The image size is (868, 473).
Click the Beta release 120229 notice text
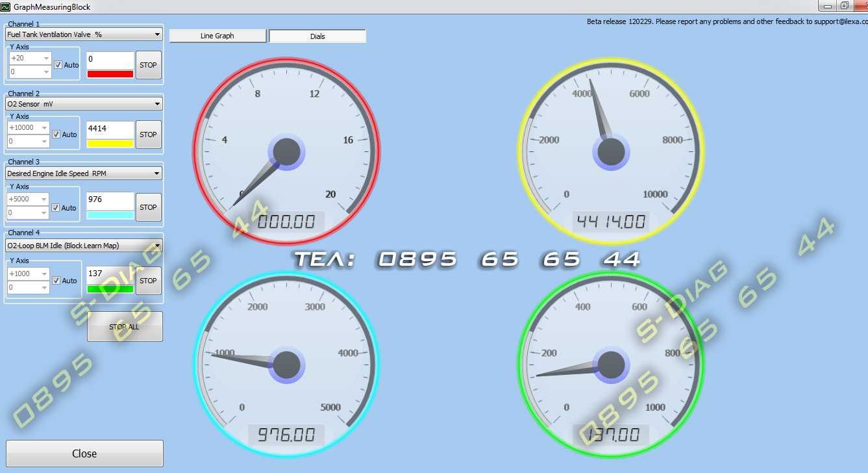pos(727,21)
